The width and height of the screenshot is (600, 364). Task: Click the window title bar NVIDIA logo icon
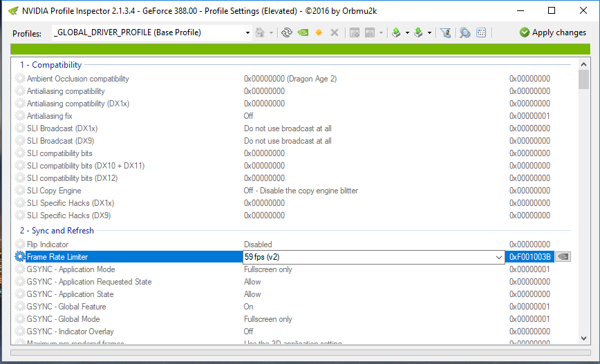[12, 11]
